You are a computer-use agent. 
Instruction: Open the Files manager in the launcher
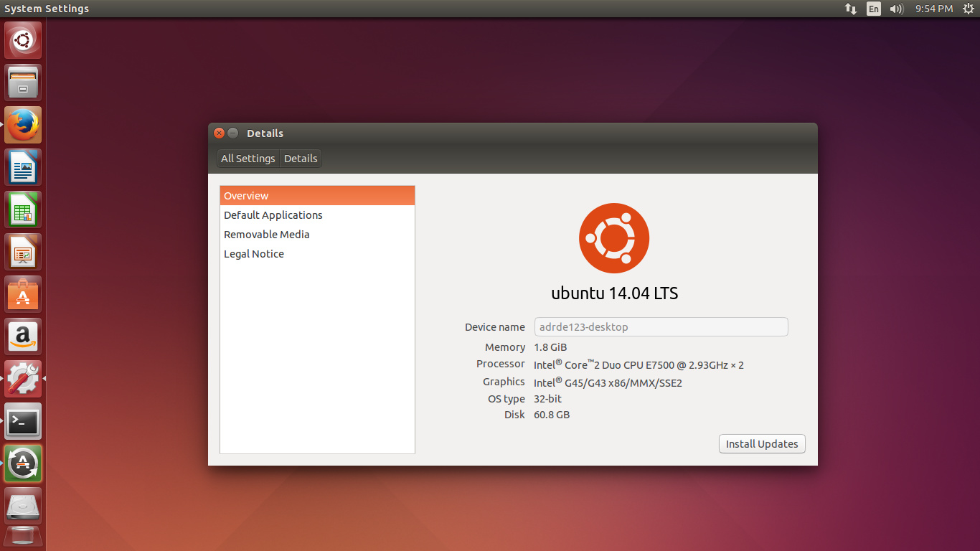(23, 83)
